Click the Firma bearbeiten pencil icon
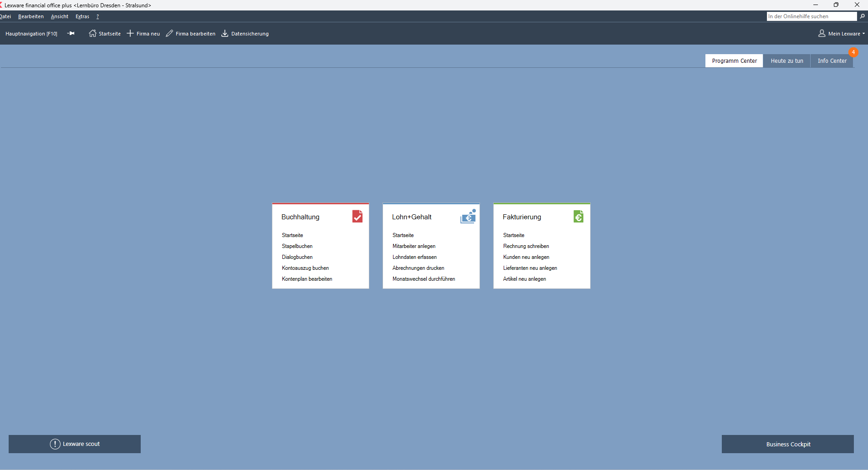868x470 pixels. tap(169, 34)
